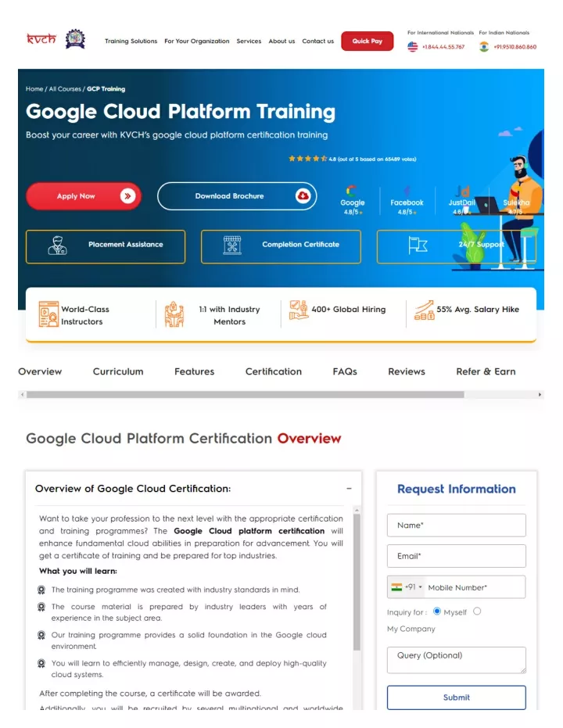Open the +91 country code dropdown

406,587
